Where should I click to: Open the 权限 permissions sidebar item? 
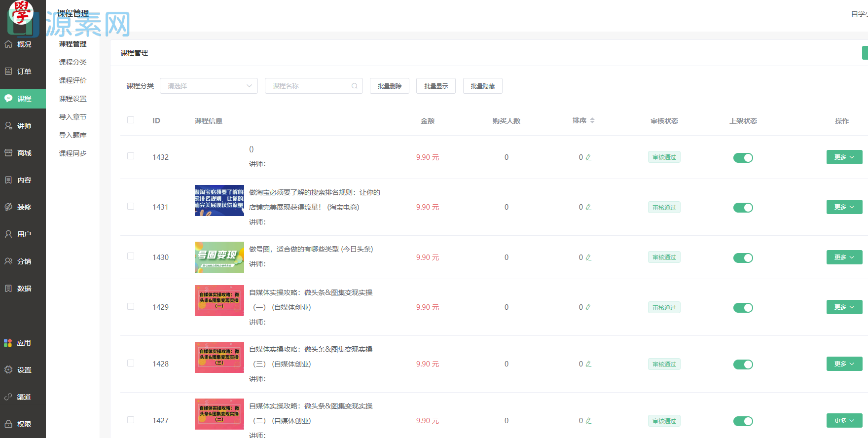23,424
